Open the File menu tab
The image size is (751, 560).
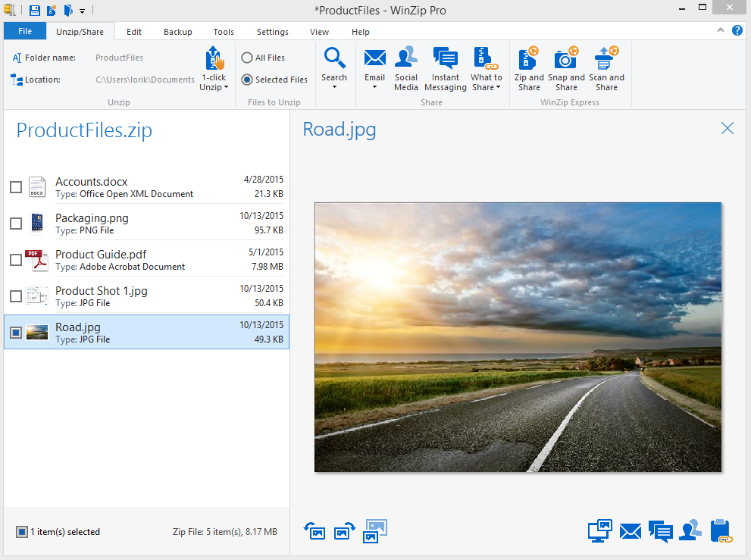coord(25,31)
